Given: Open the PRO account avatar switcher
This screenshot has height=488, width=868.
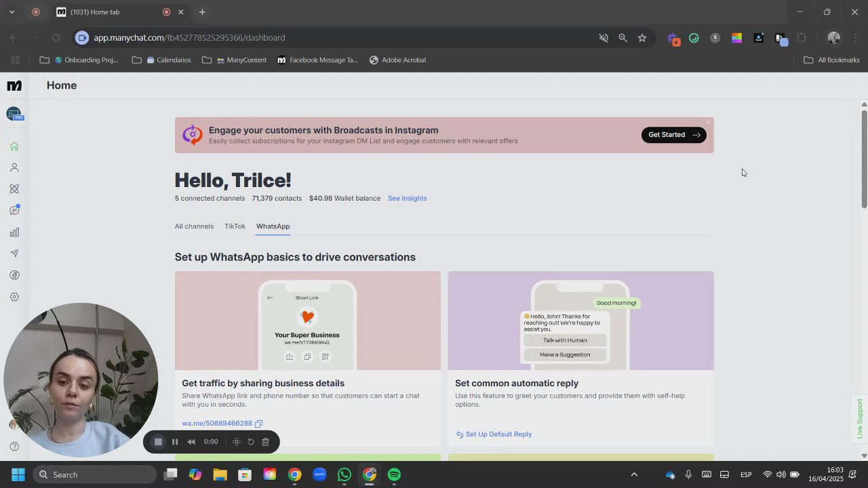Looking at the screenshot, I should click(x=14, y=114).
